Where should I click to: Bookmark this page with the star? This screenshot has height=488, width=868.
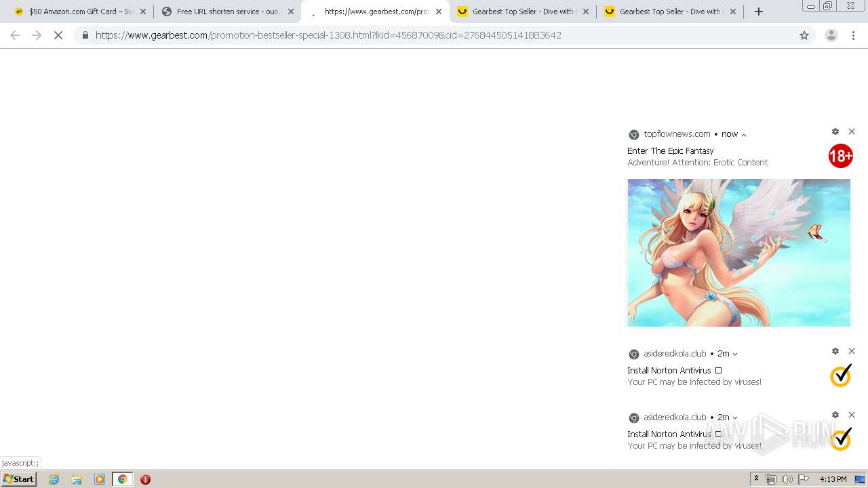click(804, 35)
